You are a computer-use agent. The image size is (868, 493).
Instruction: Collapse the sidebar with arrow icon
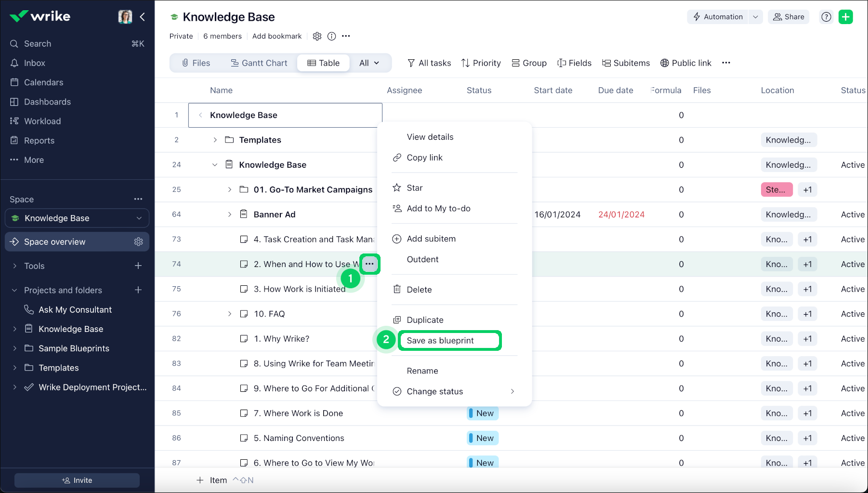click(x=143, y=17)
